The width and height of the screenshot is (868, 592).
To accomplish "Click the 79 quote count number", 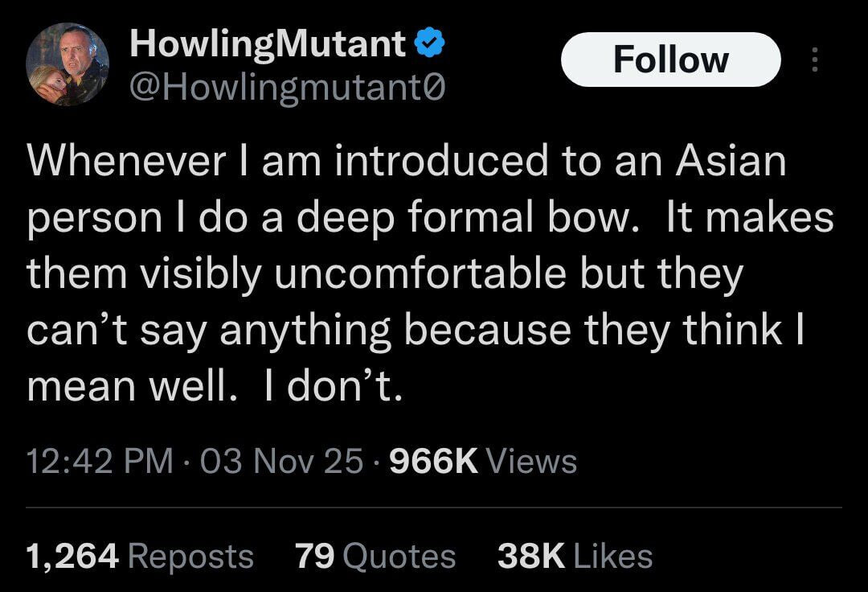I will click(x=315, y=556).
